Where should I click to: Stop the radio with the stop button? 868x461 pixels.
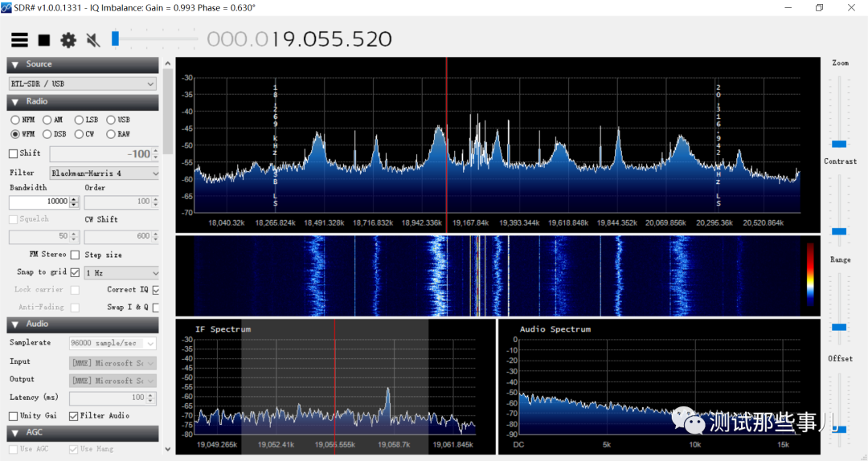pos(43,40)
